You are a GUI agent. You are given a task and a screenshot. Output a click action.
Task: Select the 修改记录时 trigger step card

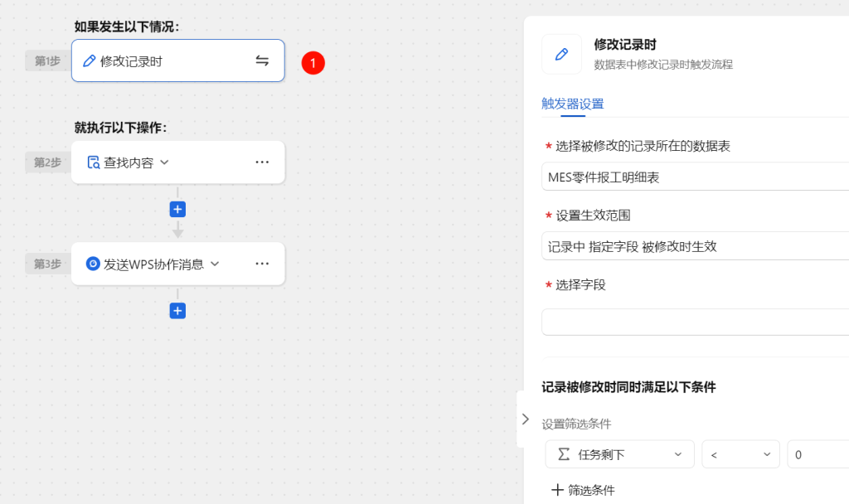pyautogui.click(x=177, y=61)
